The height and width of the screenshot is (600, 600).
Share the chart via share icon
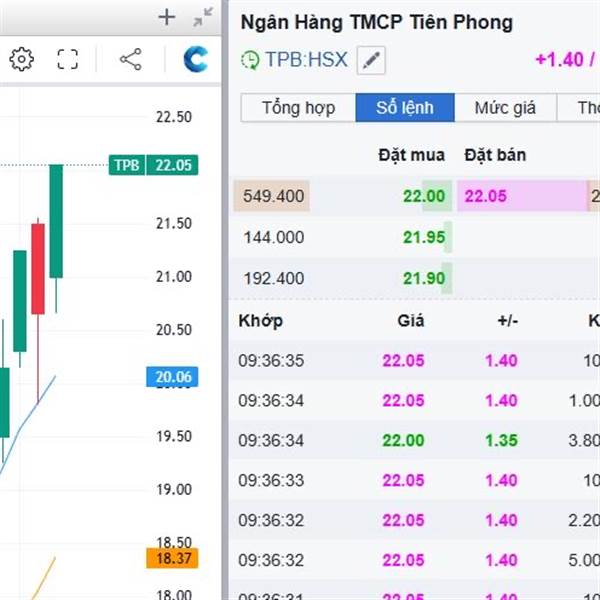(131, 59)
